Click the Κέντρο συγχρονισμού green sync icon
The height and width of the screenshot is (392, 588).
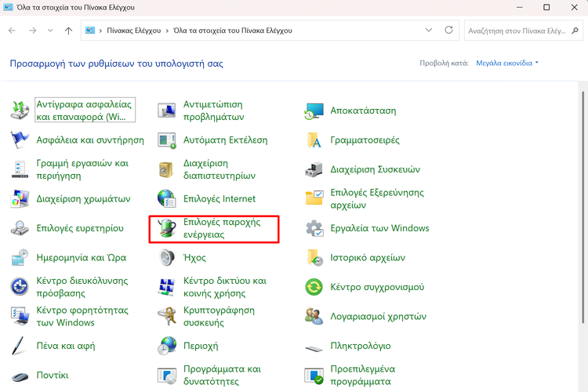(x=314, y=287)
